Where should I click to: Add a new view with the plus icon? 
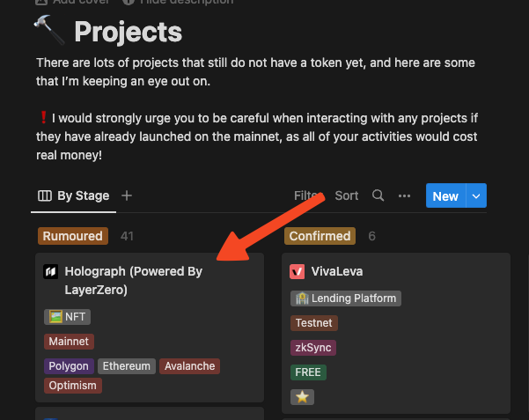click(x=127, y=195)
